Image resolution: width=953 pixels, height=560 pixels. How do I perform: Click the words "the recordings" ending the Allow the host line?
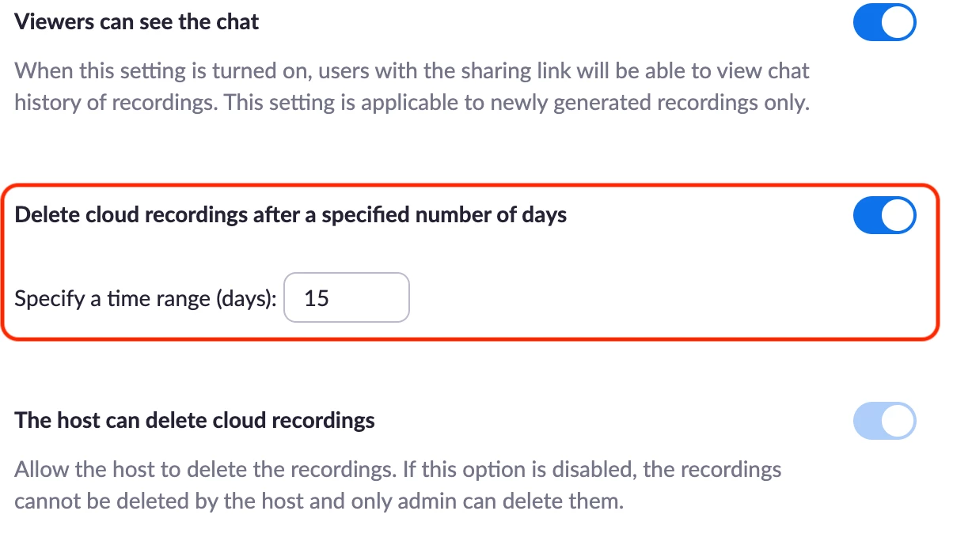tap(712, 470)
